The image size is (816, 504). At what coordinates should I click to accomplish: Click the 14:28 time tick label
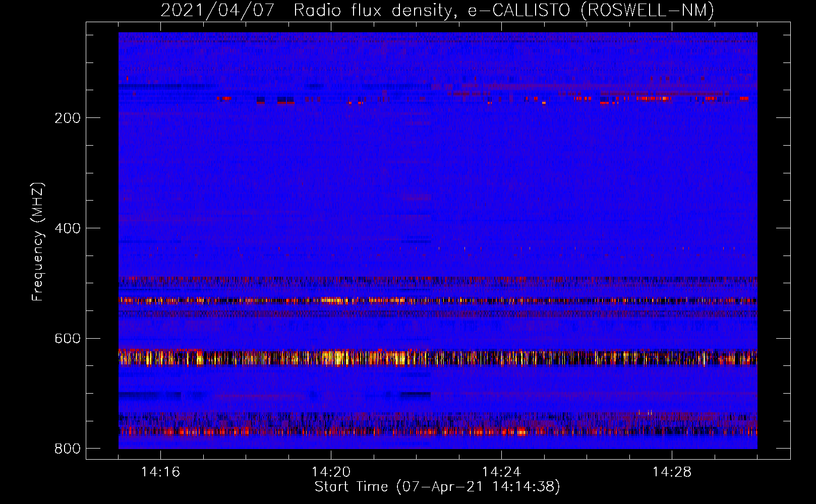(x=672, y=472)
